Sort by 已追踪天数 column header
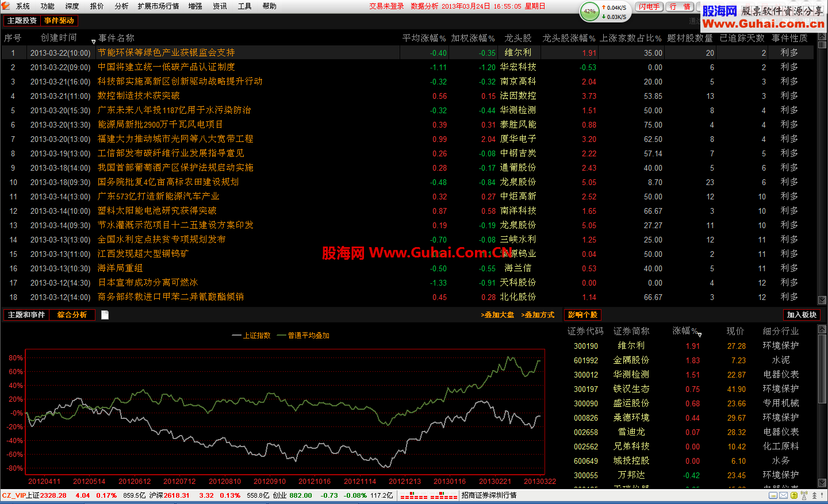This screenshot has width=828, height=504. coord(742,38)
